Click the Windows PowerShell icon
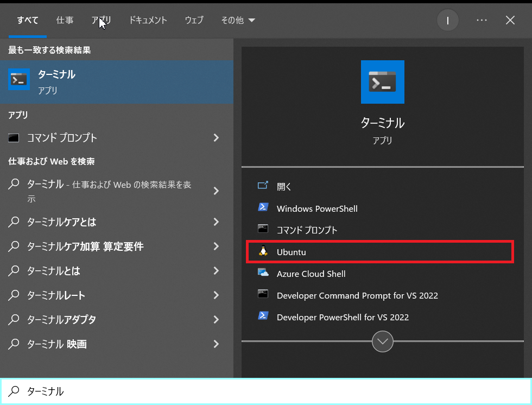The height and width of the screenshot is (405, 532). 263,208
